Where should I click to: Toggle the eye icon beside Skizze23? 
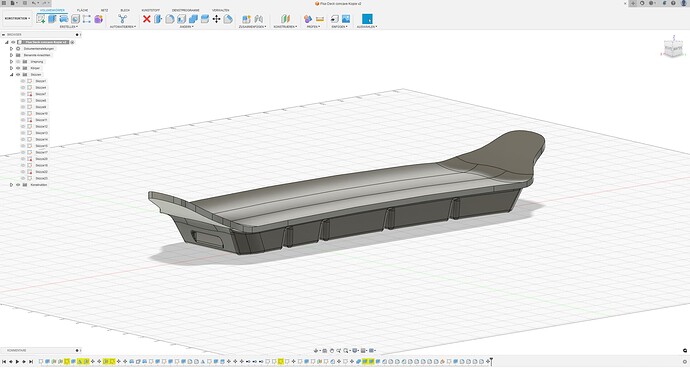tap(23, 178)
